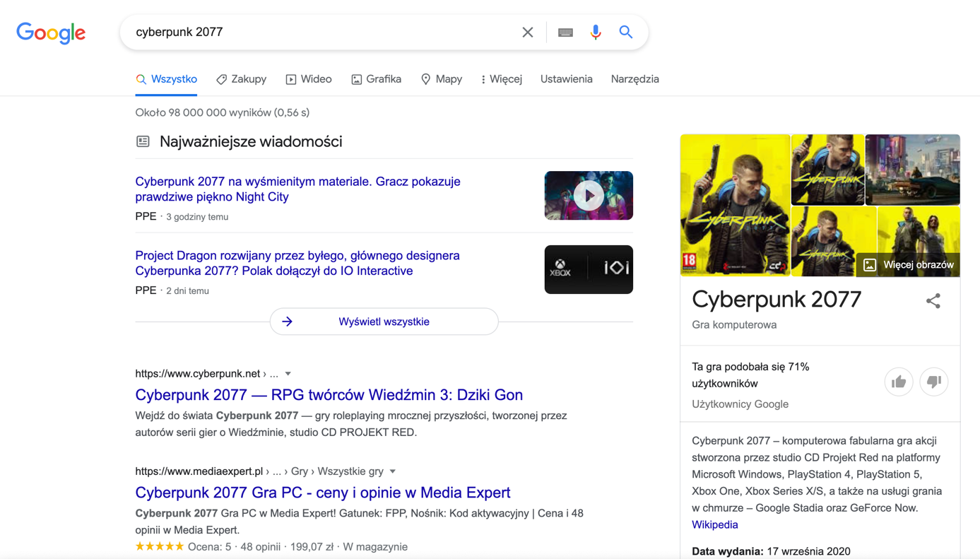
Task: Switch to the Zakupy tab
Action: pyautogui.click(x=241, y=79)
